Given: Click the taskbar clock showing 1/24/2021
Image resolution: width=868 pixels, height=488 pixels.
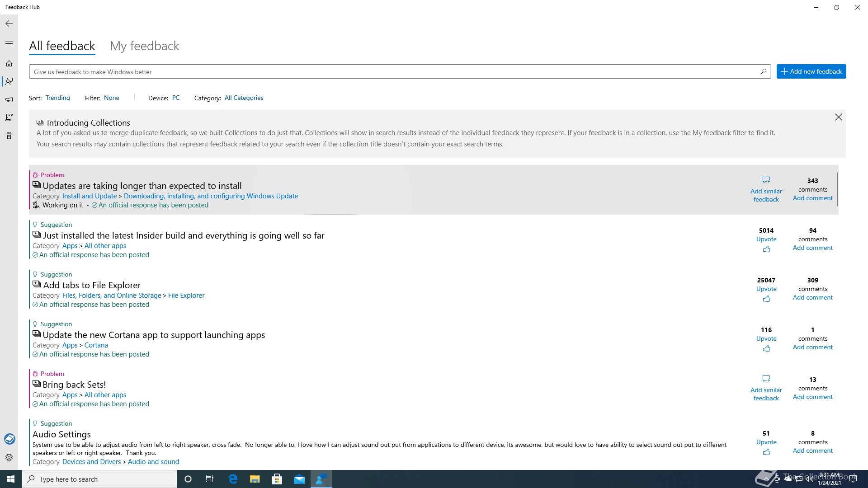Looking at the screenshot, I should coord(830,479).
